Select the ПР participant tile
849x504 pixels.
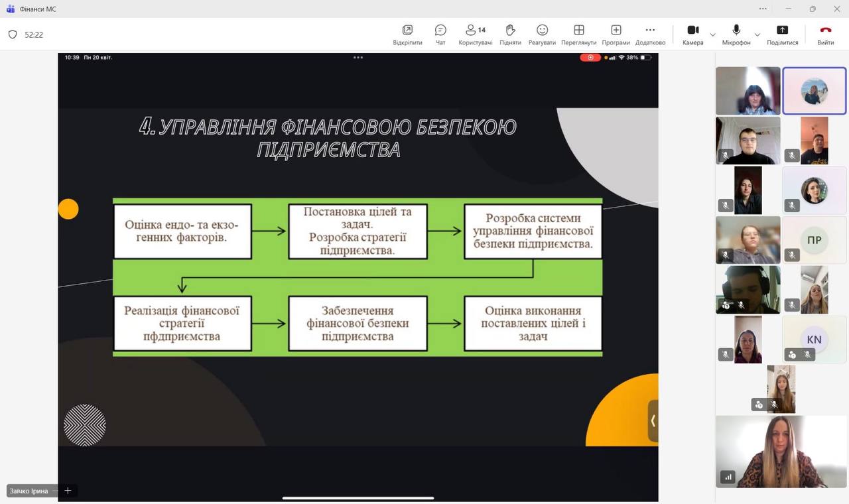coord(814,240)
